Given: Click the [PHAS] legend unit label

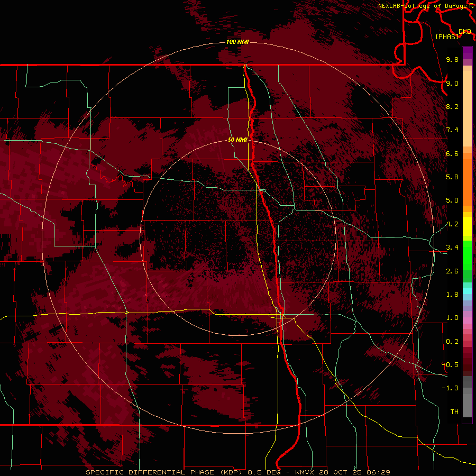Looking at the screenshot, I should coord(447,37).
